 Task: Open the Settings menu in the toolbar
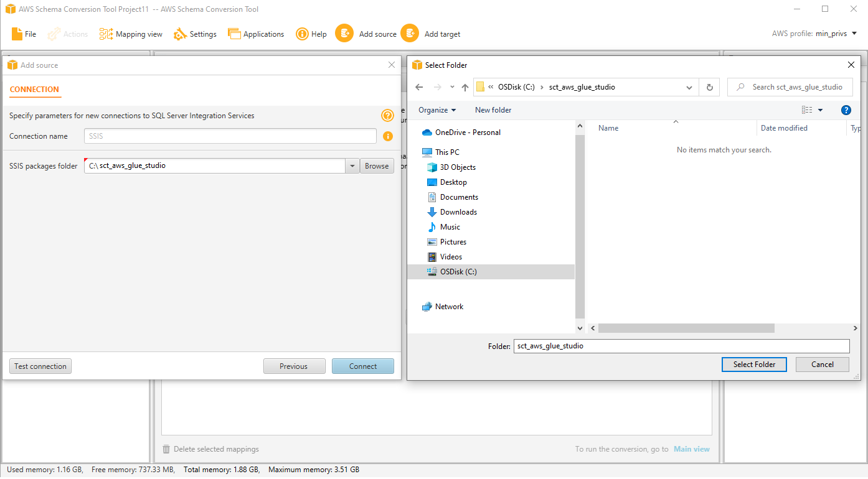(x=195, y=34)
